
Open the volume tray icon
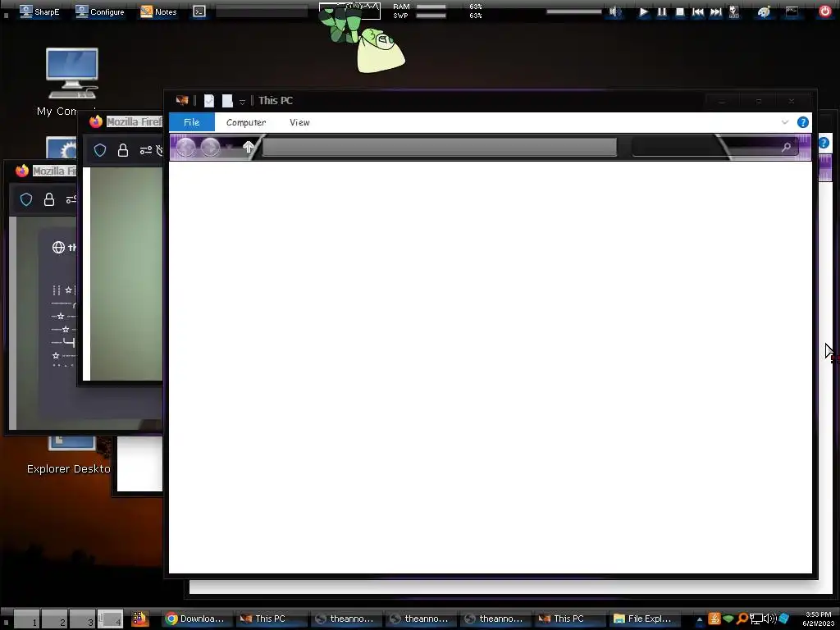point(769,619)
